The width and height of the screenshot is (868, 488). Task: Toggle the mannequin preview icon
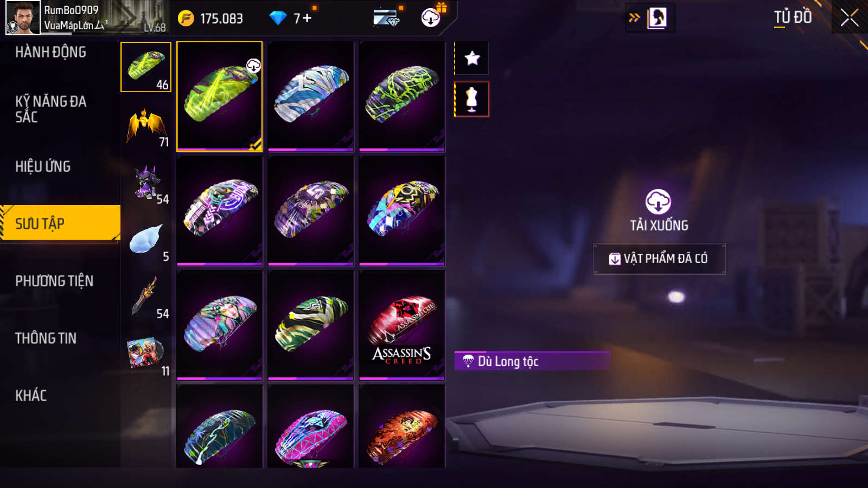472,99
